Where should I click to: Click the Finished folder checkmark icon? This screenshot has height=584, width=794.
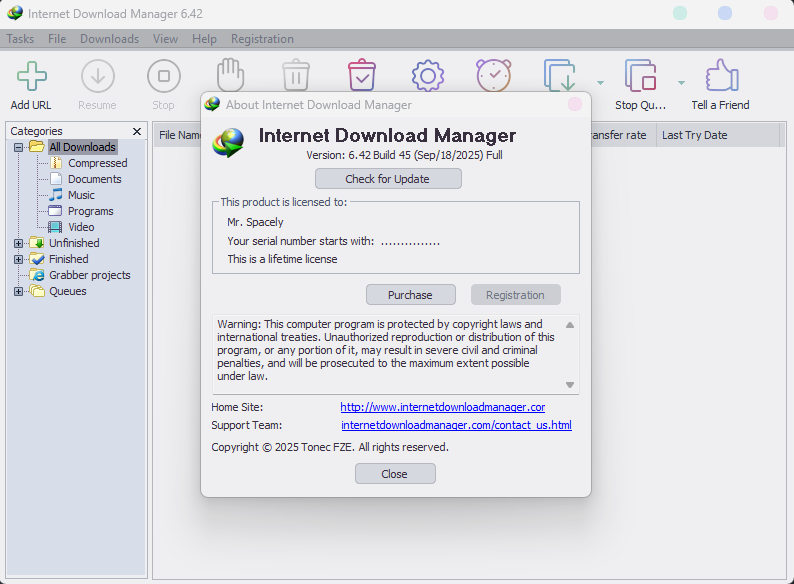point(37,259)
